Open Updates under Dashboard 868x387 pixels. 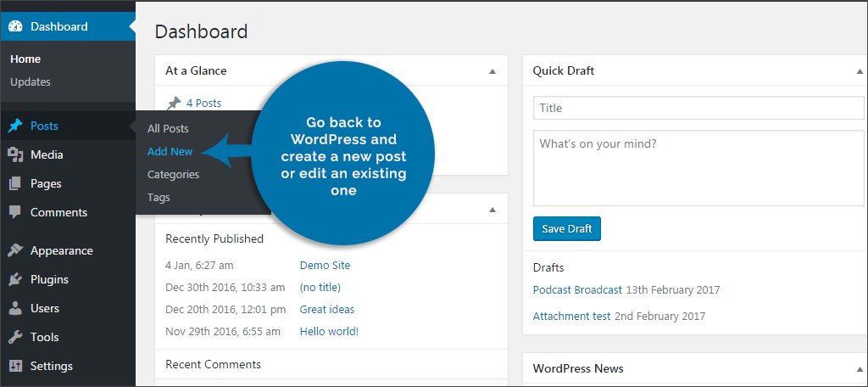(x=31, y=81)
